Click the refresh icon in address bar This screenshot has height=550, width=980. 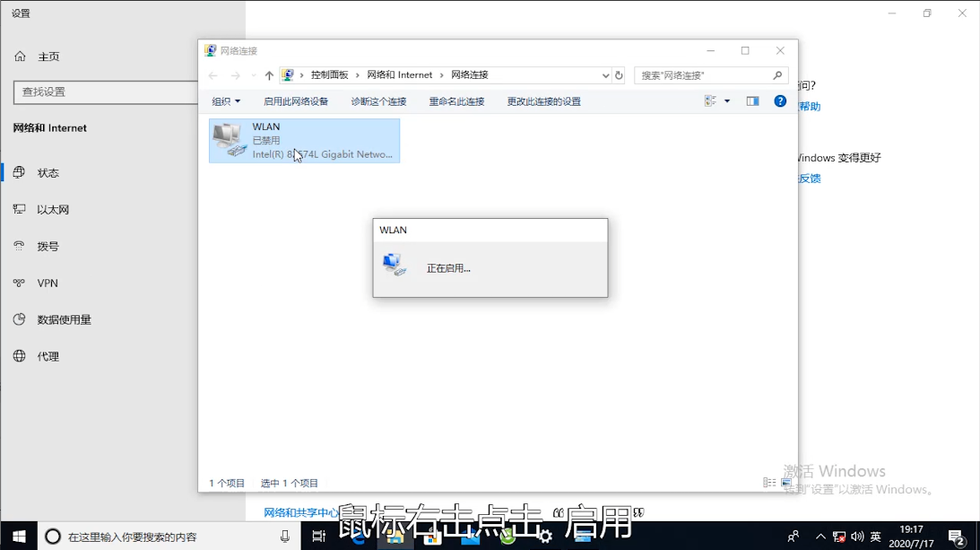coord(619,74)
